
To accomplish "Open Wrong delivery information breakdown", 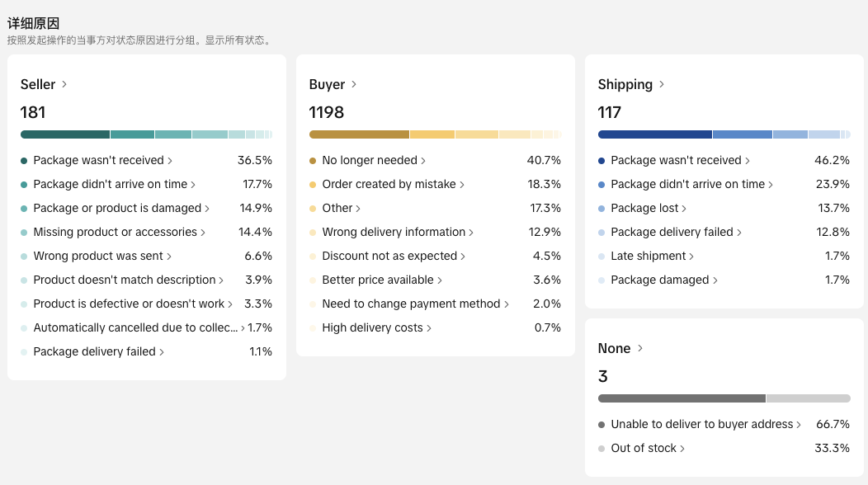I will (x=394, y=233).
